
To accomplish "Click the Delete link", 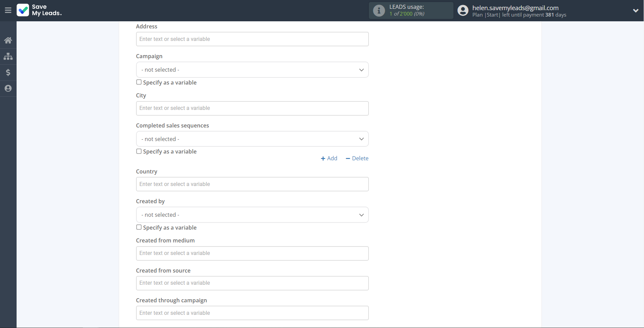I will click(357, 158).
